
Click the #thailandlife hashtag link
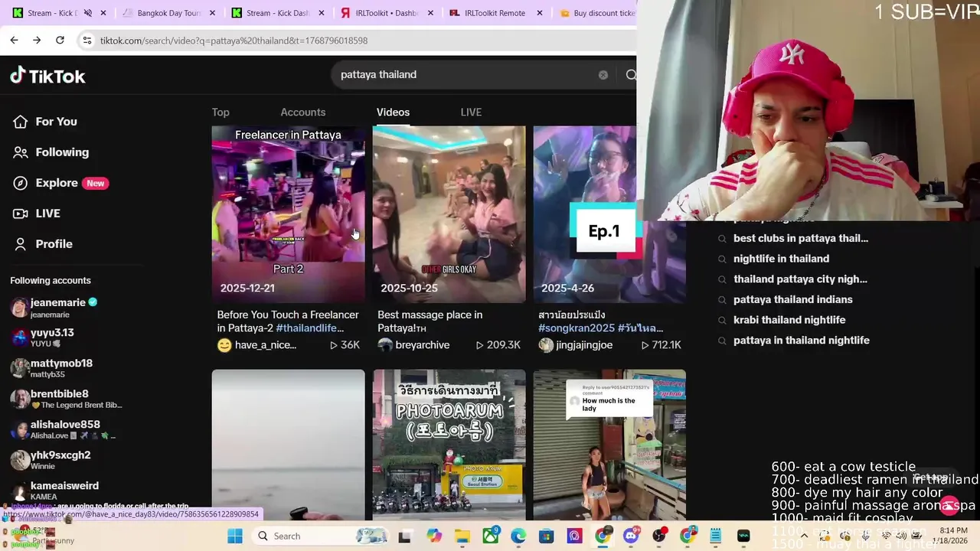pyautogui.click(x=309, y=328)
